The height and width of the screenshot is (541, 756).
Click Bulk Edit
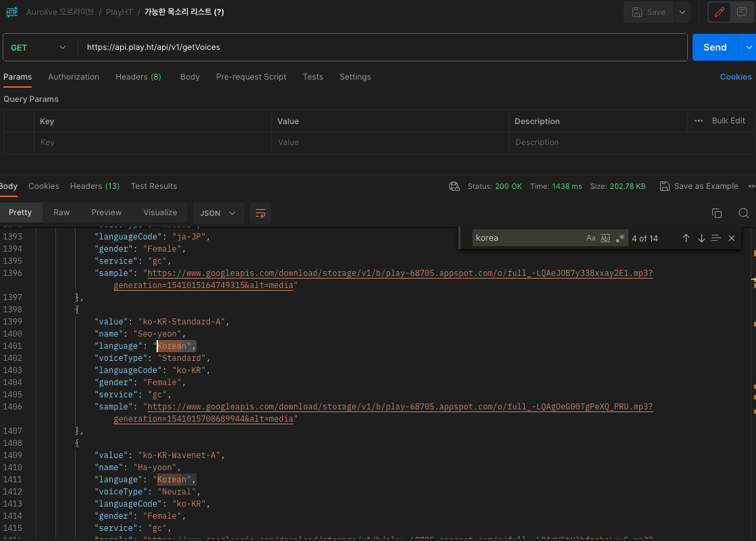pos(728,121)
